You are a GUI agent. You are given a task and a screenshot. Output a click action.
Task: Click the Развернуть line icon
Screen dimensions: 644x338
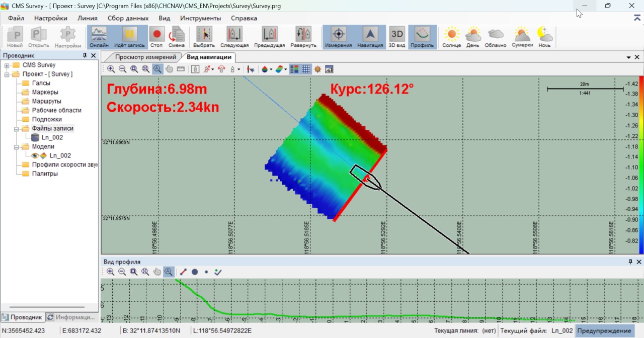(x=303, y=37)
